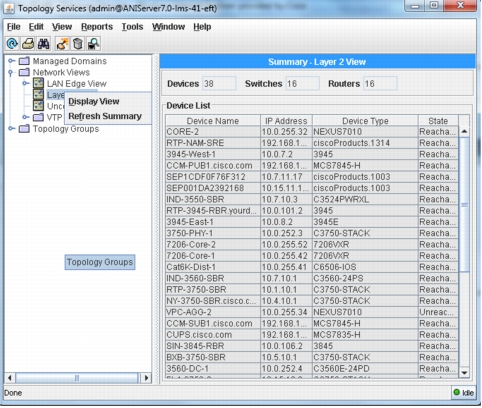Click the device list vertical scrollbar thumb
Screen dimensions: 482x408
coord(464,205)
